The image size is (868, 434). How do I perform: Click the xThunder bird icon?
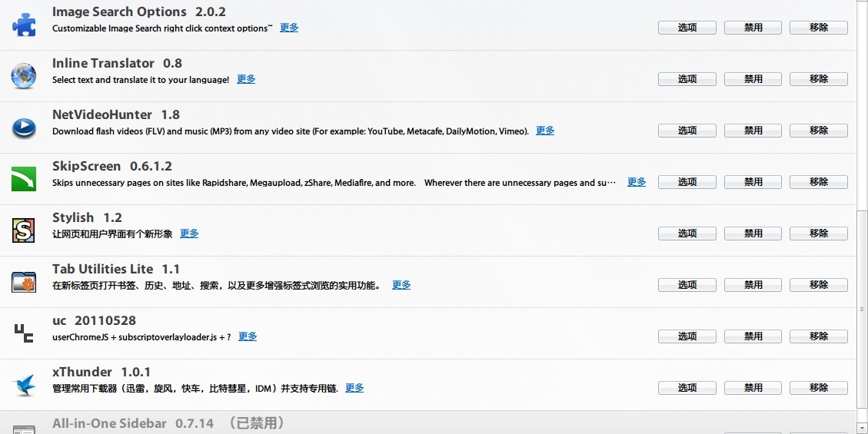tap(25, 385)
